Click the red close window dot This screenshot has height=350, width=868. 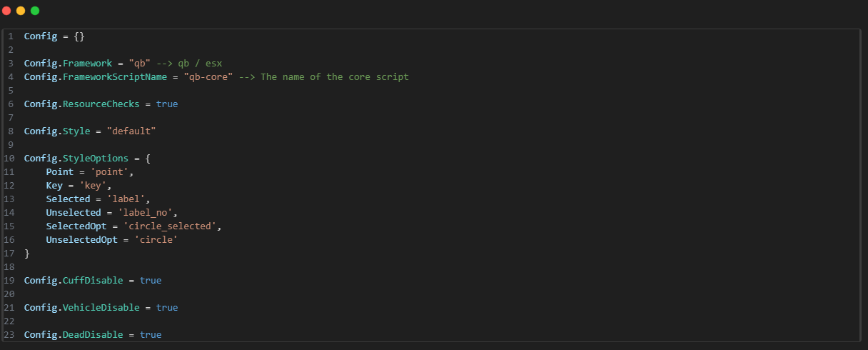tap(6, 11)
